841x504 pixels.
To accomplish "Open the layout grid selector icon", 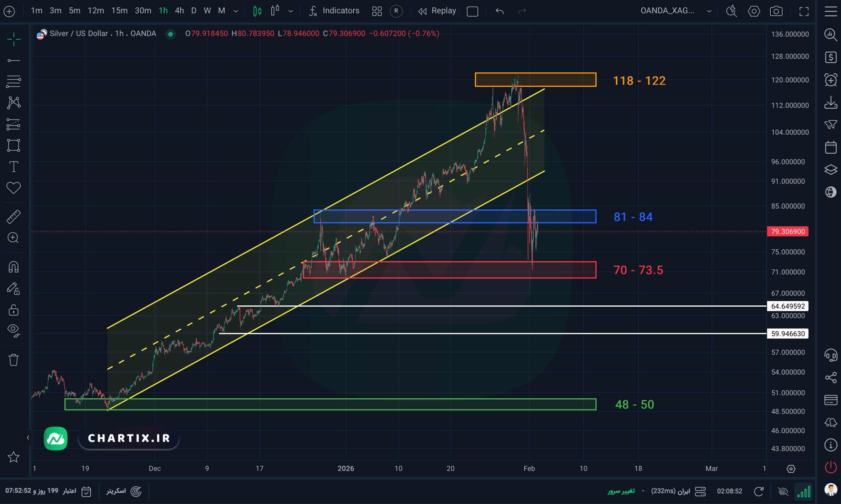I will click(x=377, y=11).
